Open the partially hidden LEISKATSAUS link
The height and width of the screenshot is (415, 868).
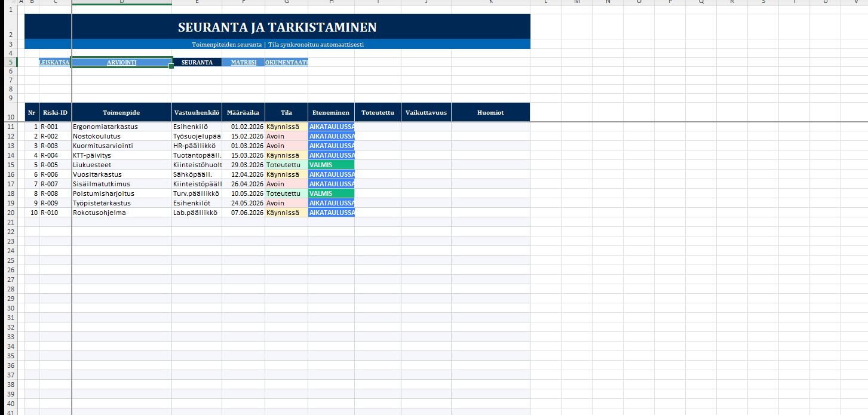click(x=54, y=62)
